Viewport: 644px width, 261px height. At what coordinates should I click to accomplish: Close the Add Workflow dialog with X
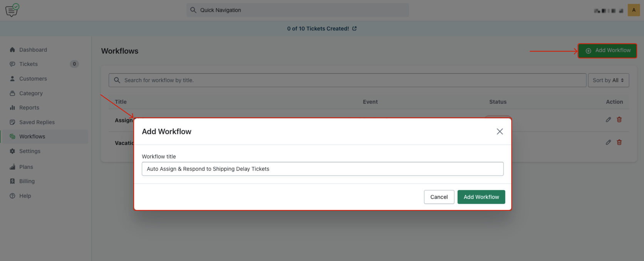point(500,131)
